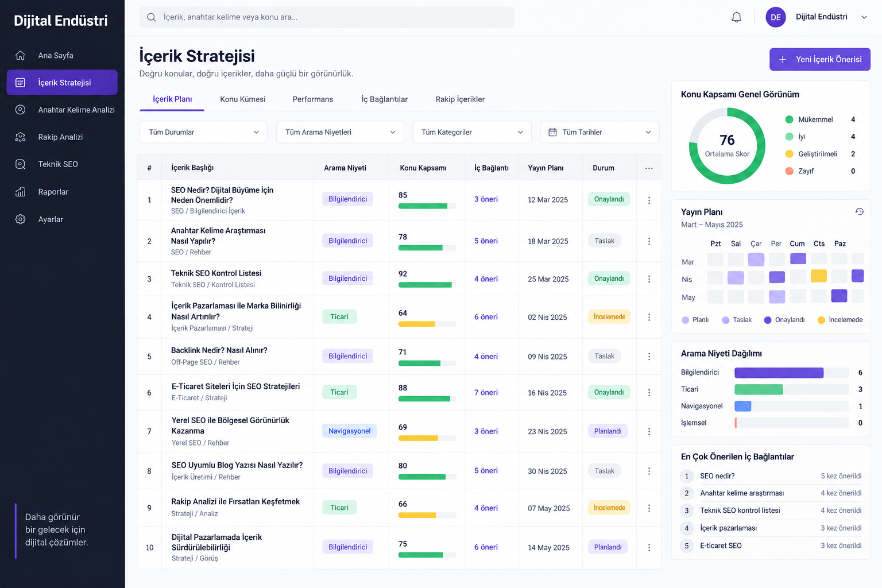The height and width of the screenshot is (588, 882).
Task: Go to the Rakip İçerikler tab
Action: point(460,99)
